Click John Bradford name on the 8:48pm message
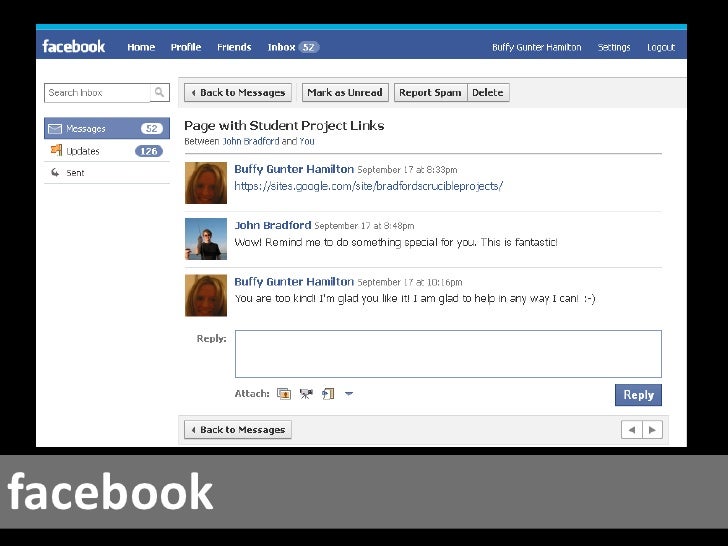Screen dimensions: 728x546 [273, 225]
